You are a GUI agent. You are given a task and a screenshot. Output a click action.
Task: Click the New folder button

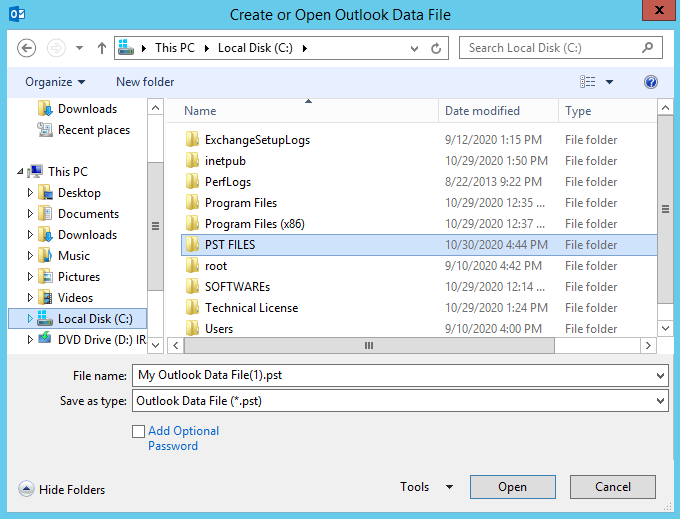point(145,82)
